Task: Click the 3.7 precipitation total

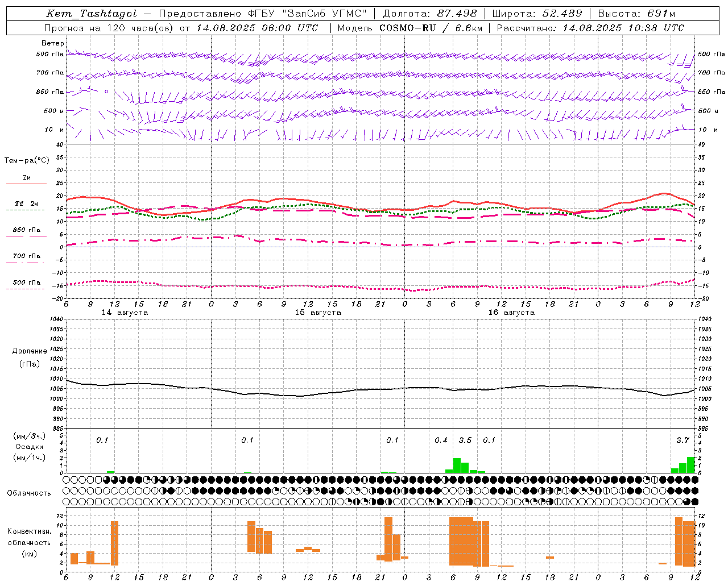Action: tap(682, 440)
